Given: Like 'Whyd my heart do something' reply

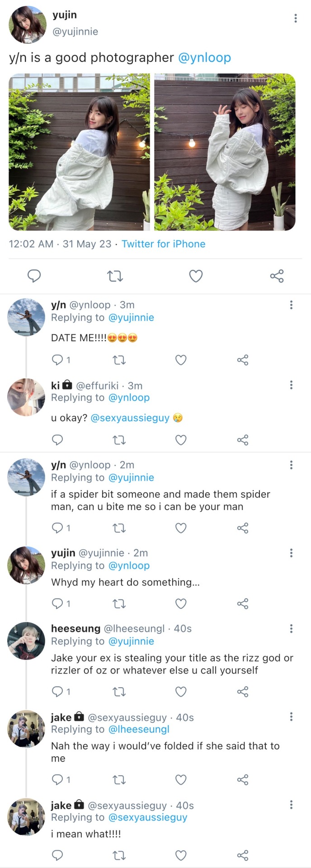Looking at the screenshot, I should click(x=181, y=603).
